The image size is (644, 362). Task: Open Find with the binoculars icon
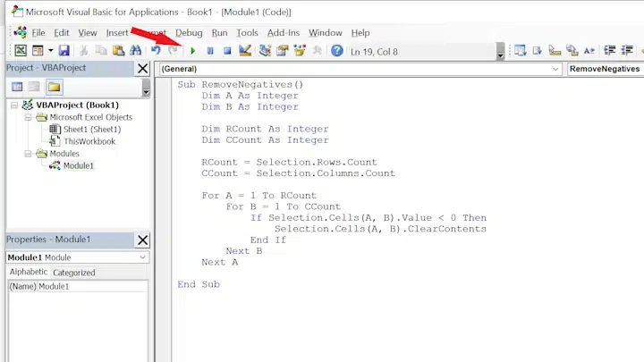point(136,50)
